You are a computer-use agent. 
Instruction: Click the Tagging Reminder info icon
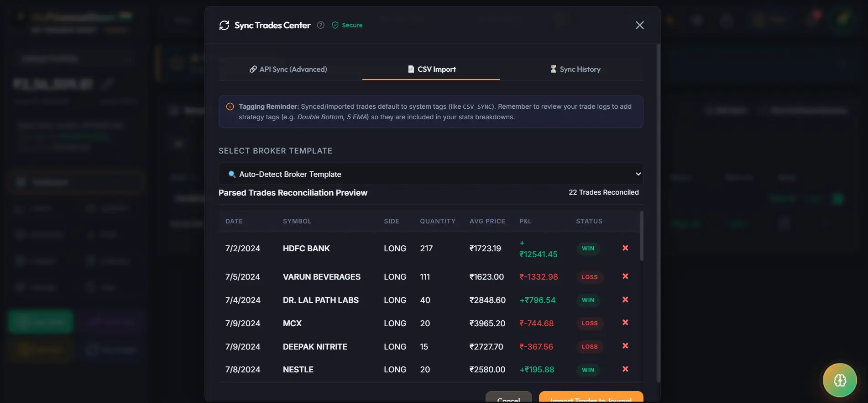pos(230,106)
